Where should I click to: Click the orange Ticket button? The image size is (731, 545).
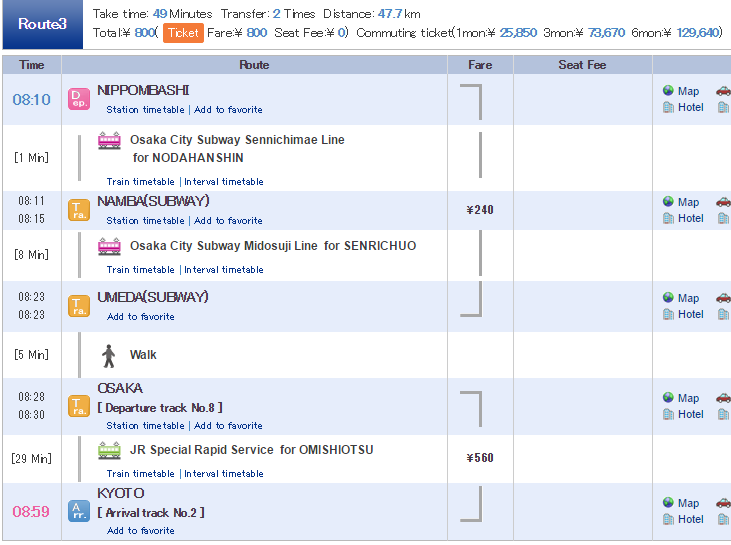tap(183, 33)
